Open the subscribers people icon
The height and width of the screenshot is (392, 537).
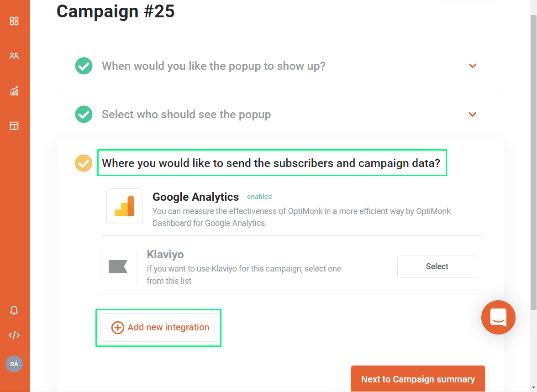14,56
